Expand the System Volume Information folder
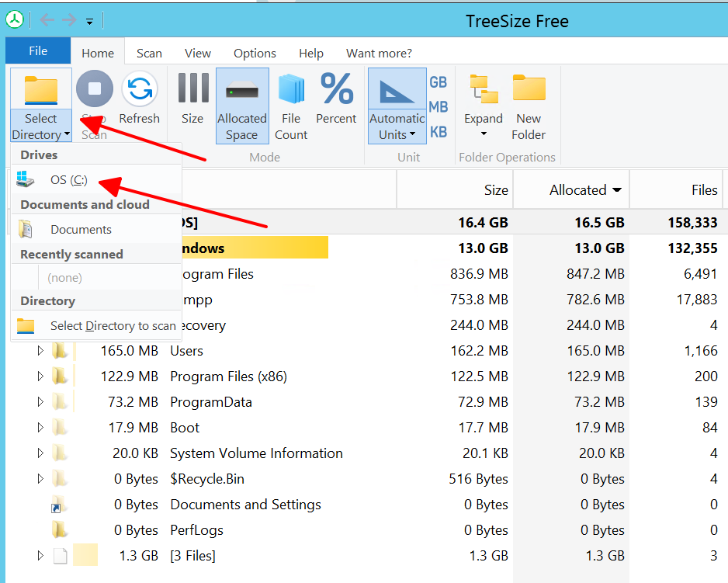Image resolution: width=728 pixels, height=583 pixels. click(x=40, y=453)
